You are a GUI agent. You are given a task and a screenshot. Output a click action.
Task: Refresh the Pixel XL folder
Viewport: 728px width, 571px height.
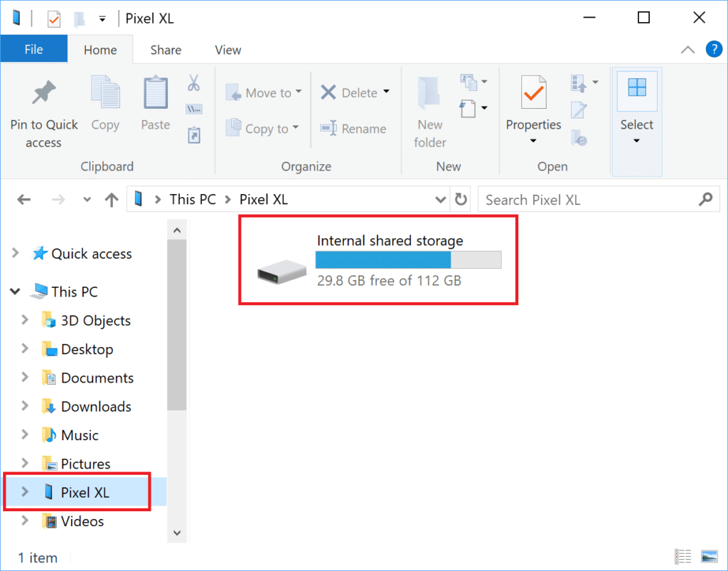461,200
